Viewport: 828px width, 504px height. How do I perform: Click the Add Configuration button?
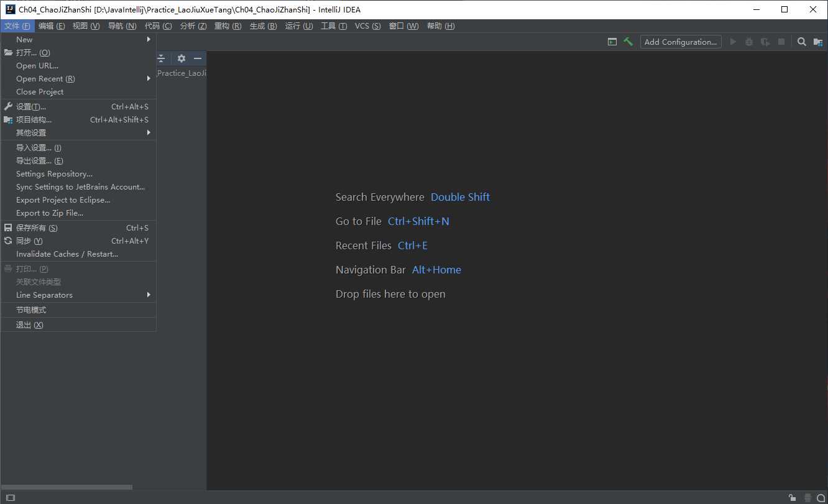pyautogui.click(x=681, y=42)
